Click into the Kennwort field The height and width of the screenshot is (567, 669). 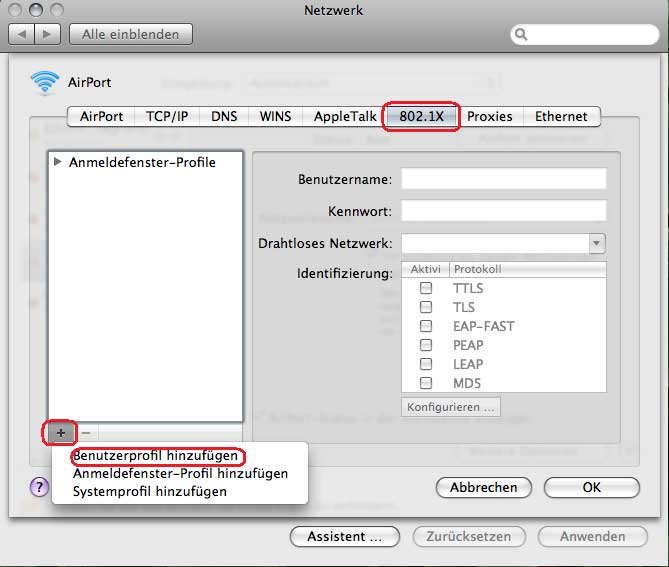tap(503, 211)
